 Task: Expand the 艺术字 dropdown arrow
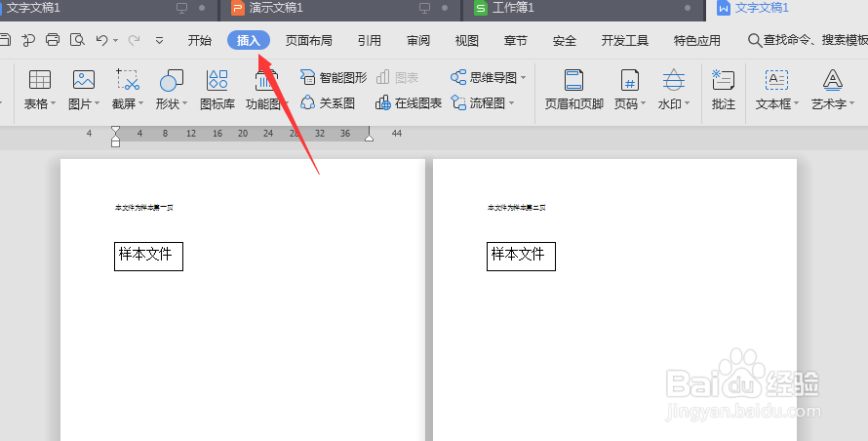(x=851, y=103)
